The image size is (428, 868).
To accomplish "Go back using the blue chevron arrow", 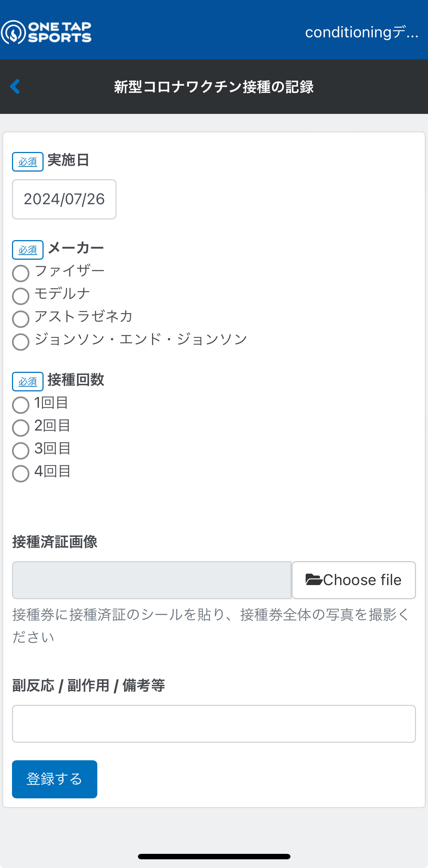I will point(15,87).
